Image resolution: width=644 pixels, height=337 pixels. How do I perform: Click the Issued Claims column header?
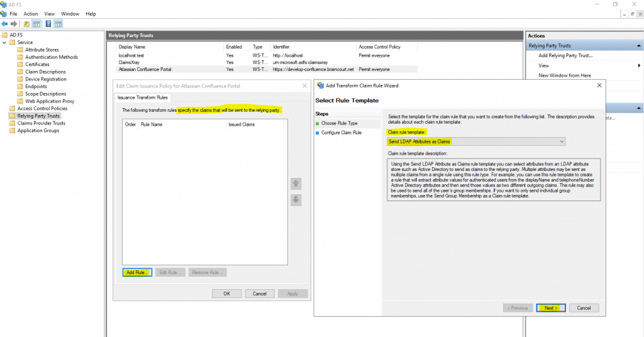tap(255, 124)
